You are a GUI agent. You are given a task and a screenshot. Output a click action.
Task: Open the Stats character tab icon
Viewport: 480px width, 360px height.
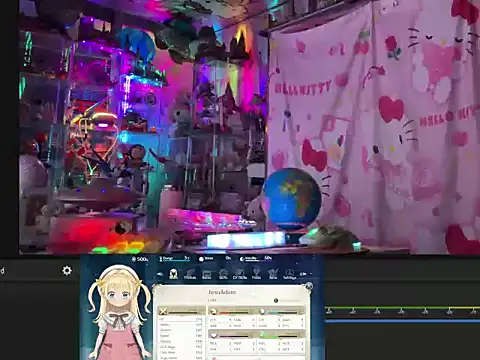tap(173, 274)
